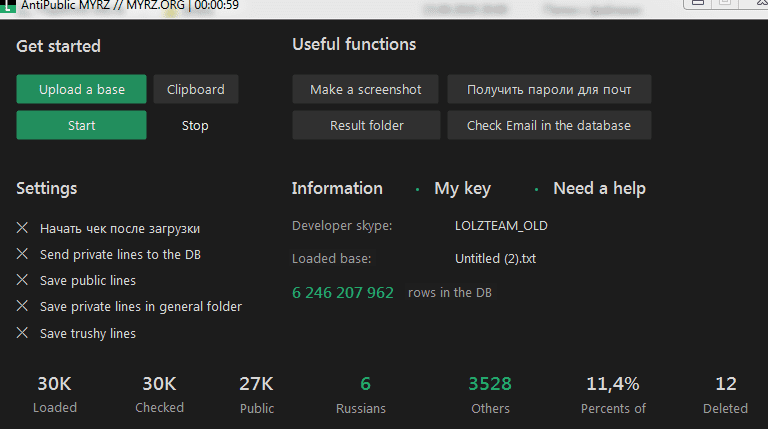Viewport: 768px width, 429px height.
Task: Stop the running check
Action: click(x=195, y=125)
